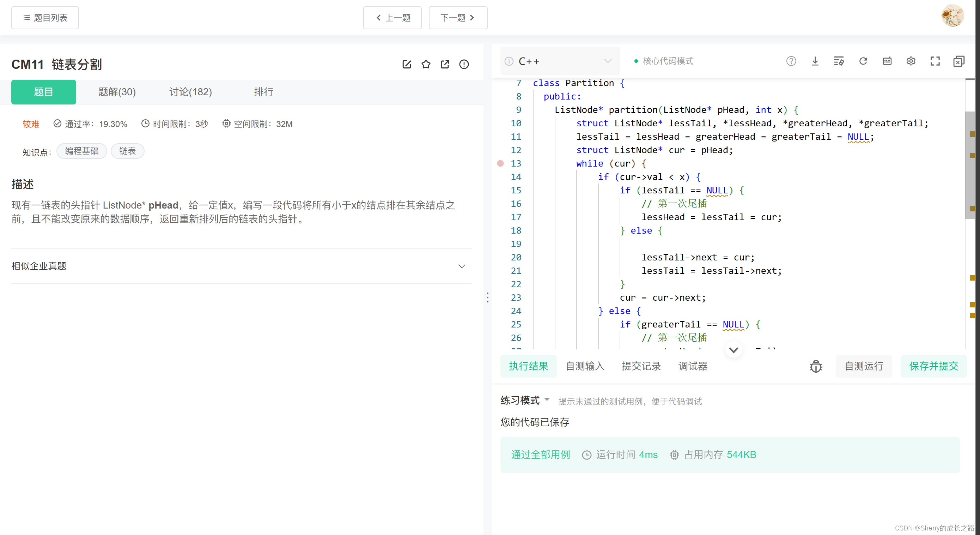Screen dimensions: 980x535
Task: Click the code 'cur = cur->next;' on line 23
Action: click(663, 298)
